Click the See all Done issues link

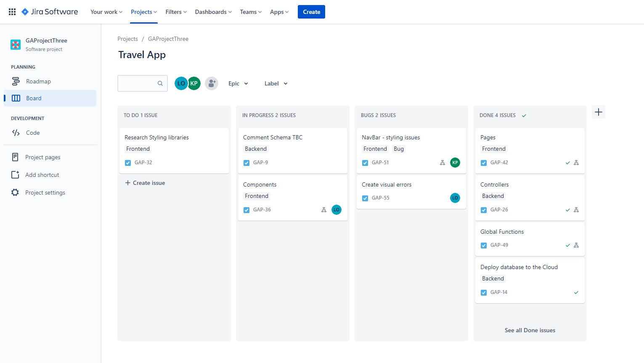(530, 330)
